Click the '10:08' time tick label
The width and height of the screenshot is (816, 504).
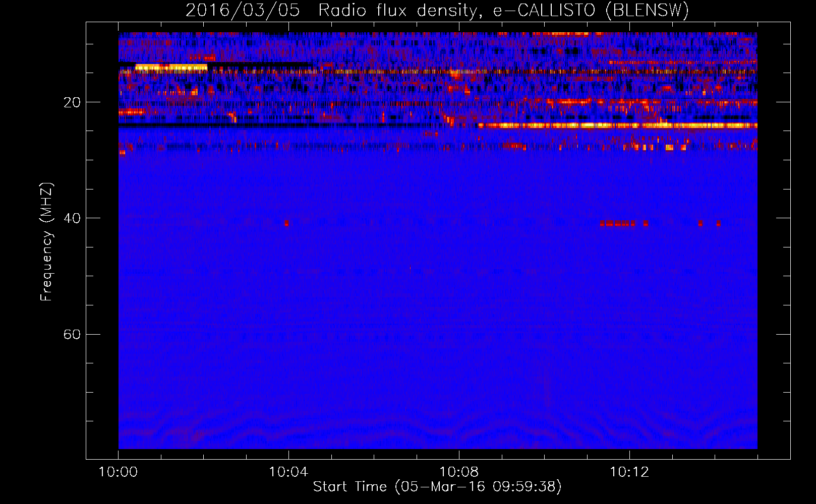pos(459,472)
